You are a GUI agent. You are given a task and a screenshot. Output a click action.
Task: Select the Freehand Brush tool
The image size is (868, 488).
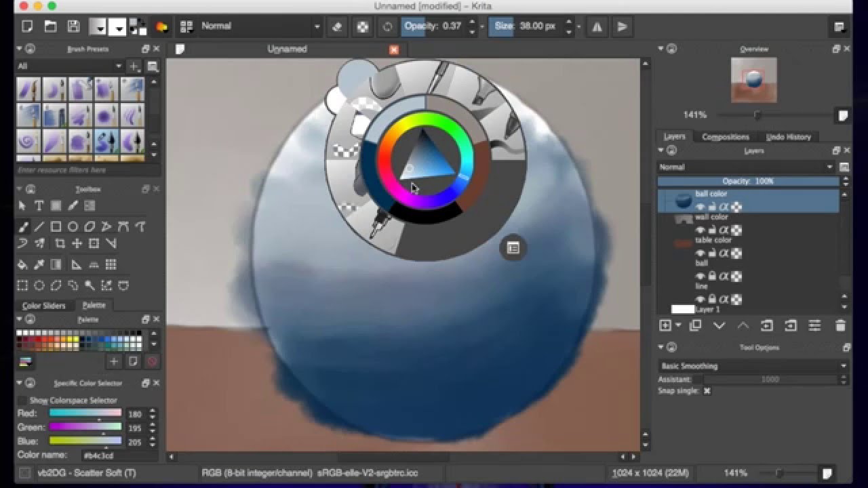[x=22, y=226]
